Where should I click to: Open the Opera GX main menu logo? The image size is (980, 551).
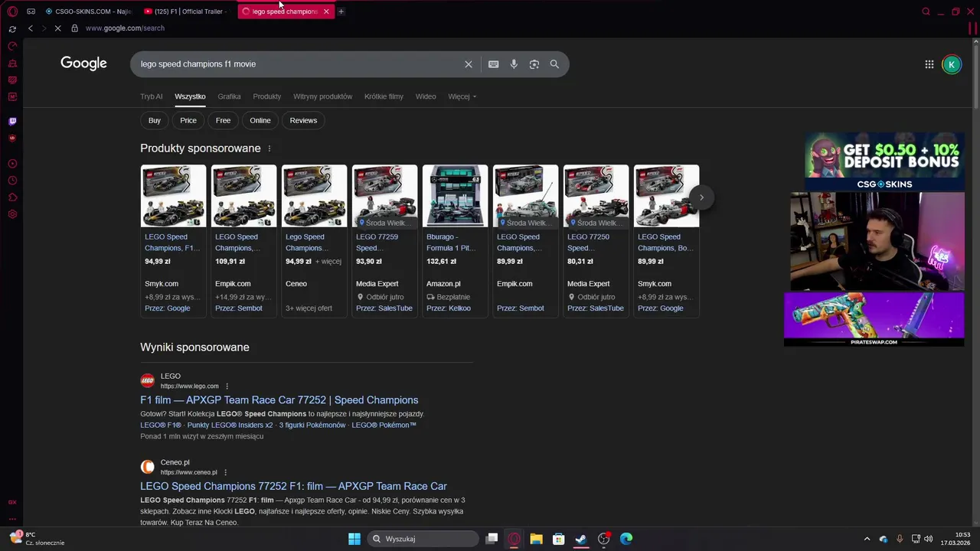pyautogui.click(x=12, y=11)
